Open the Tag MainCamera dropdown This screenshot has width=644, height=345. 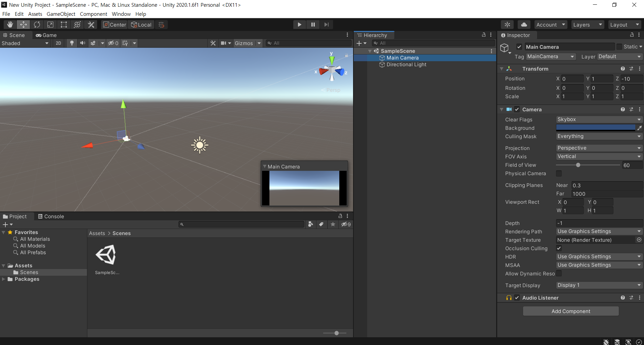click(551, 56)
